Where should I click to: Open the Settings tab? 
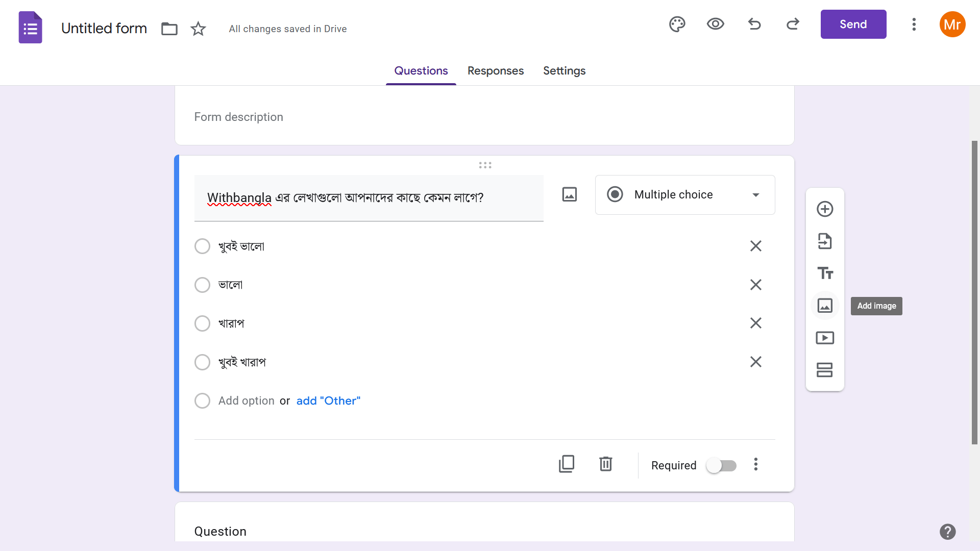[564, 71]
